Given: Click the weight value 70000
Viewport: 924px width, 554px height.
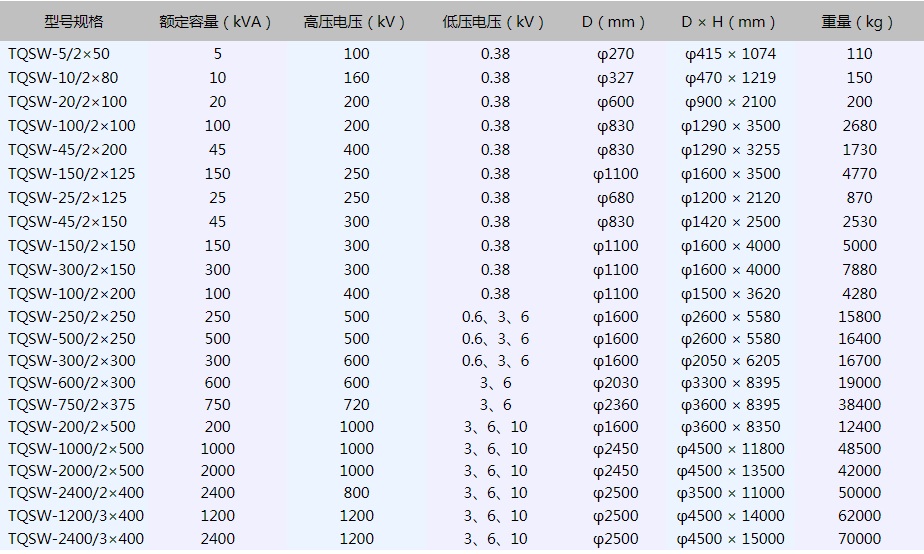Looking at the screenshot, I should (859, 539).
